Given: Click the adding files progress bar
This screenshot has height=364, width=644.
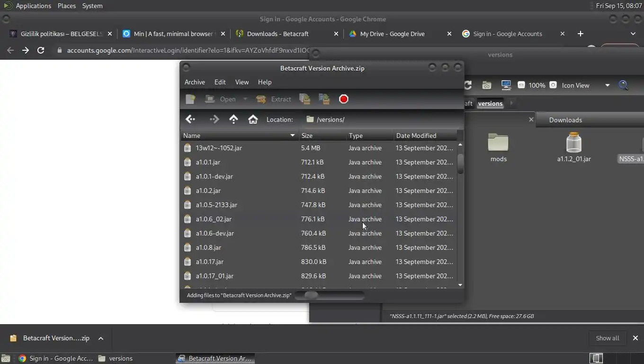Looking at the screenshot, I should coord(330,295).
